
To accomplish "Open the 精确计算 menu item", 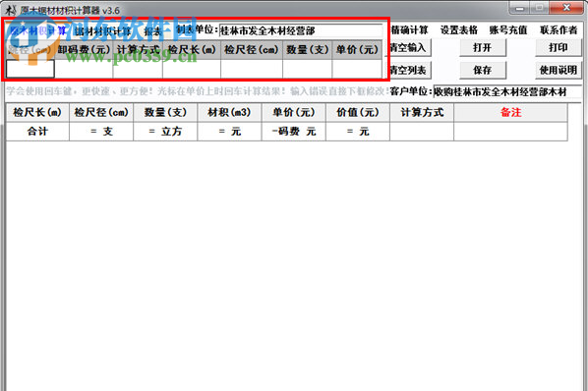I will [x=409, y=29].
